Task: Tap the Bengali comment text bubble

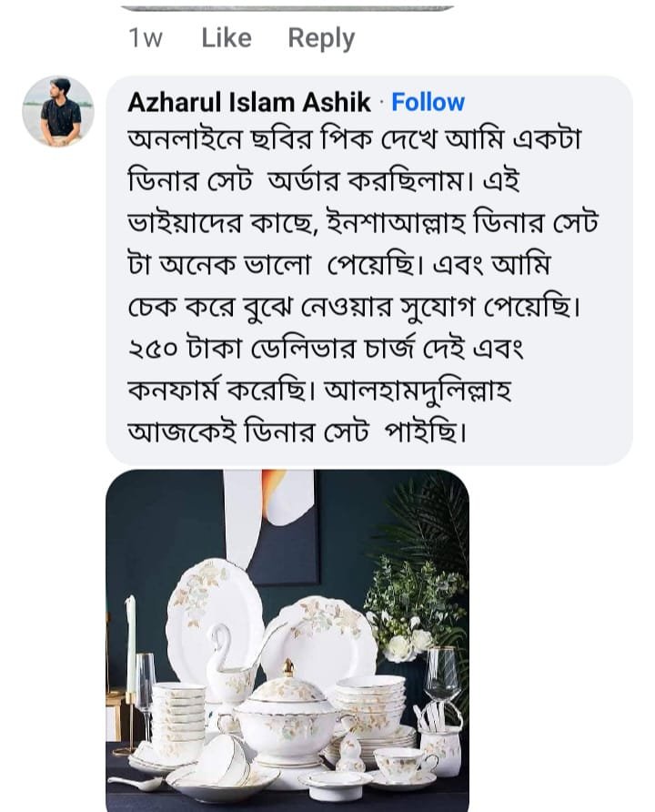Action: [x=368, y=271]
